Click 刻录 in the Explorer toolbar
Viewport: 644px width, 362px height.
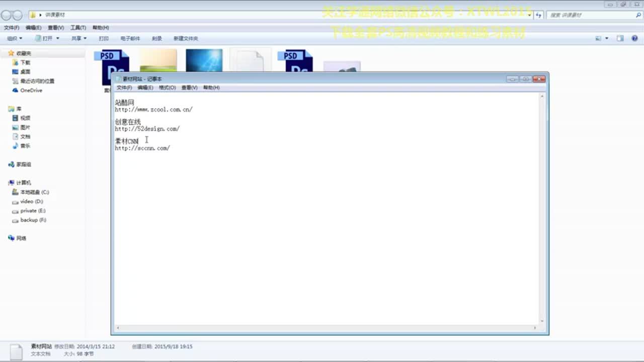157,38
